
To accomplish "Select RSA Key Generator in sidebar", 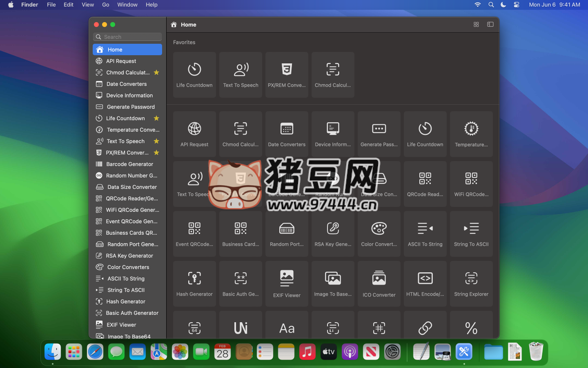I will 127,256.
